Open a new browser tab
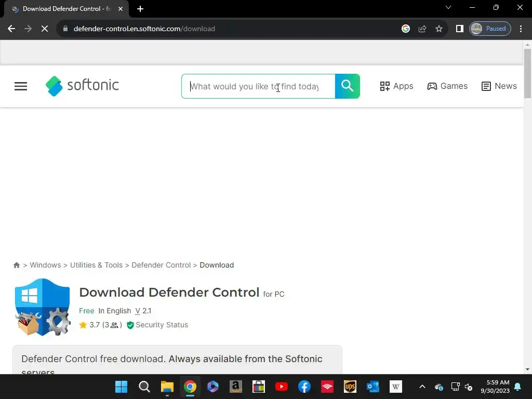The image size is (532, 399). 140,9
